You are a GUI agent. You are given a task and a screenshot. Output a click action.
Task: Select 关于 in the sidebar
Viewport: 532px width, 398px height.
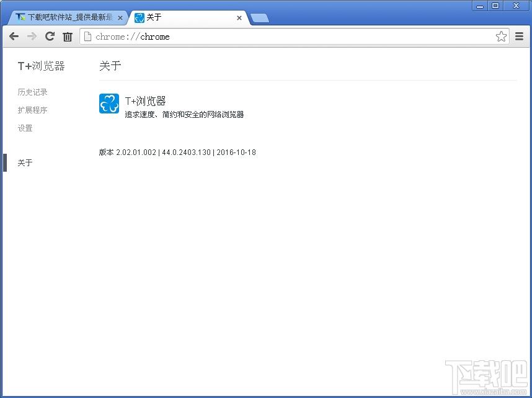tap(25, 163)
